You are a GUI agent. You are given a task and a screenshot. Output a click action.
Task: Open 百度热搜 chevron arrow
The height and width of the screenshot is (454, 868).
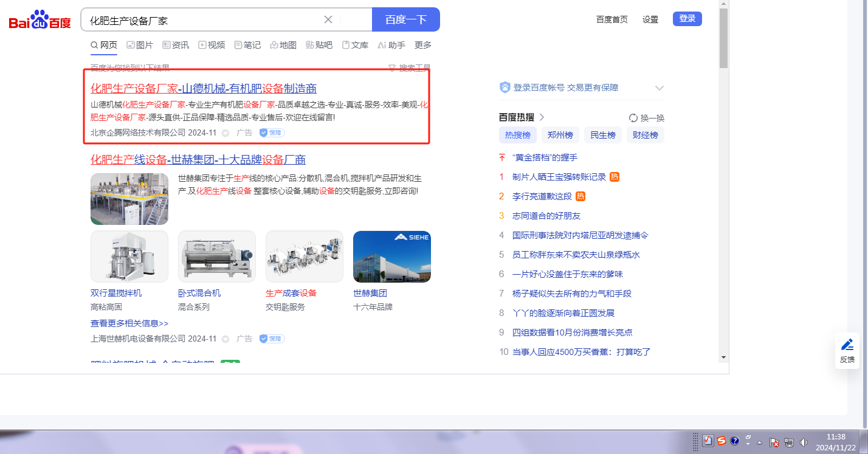[x=542, y=117]
